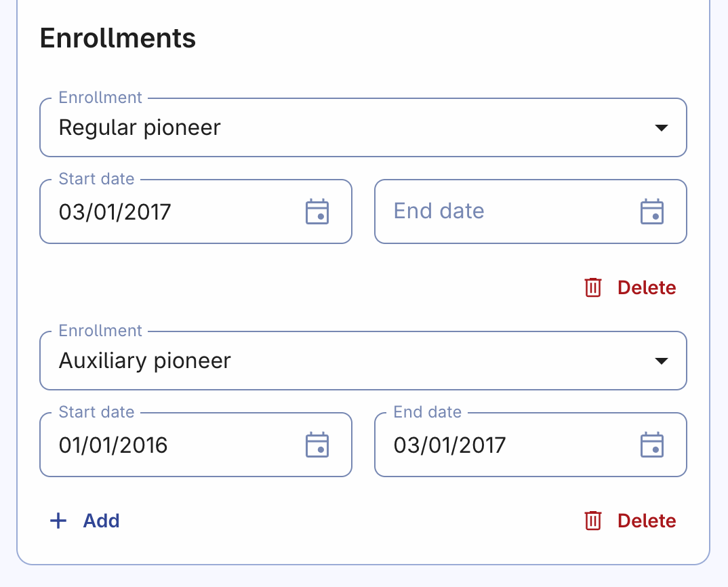Delete the Auxiliary pioneer enrollment entry
The height and width of the screenshot is (587, 728).
pos(646,521)
